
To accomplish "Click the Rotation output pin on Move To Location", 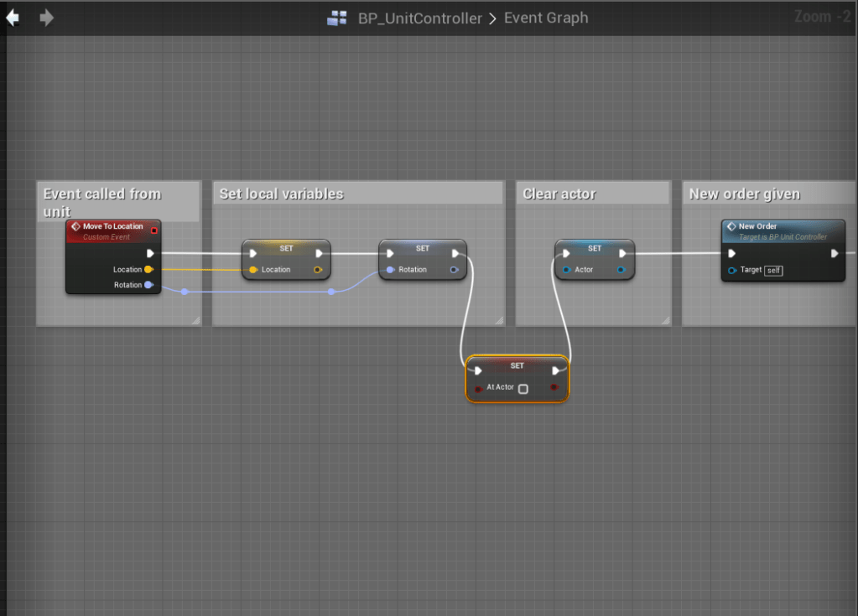I will (148, 285).
